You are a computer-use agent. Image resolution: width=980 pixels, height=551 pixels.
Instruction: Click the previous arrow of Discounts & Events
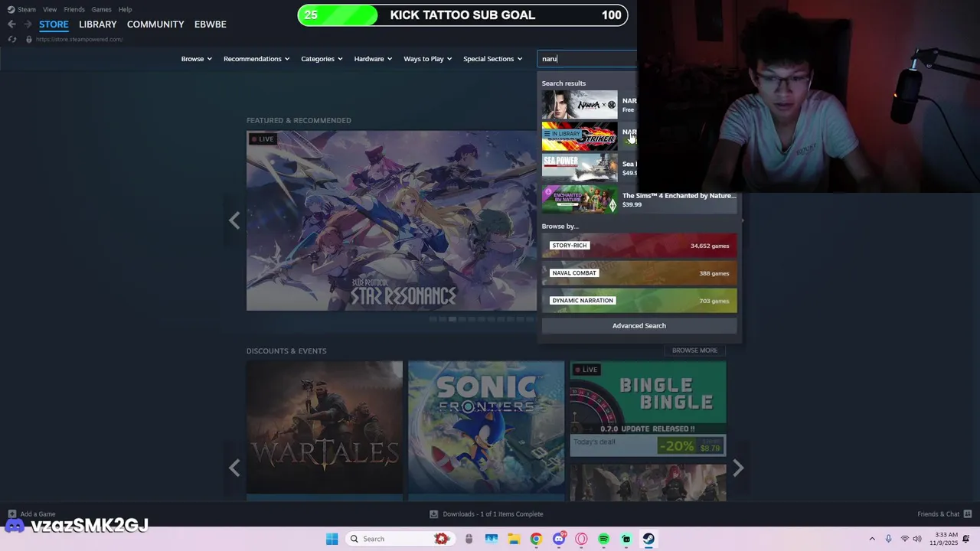[234, 468]
